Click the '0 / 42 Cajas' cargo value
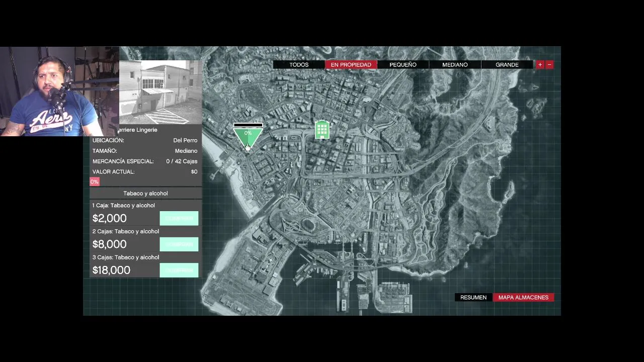Screen dimensions: 644x362 point(182,161)
